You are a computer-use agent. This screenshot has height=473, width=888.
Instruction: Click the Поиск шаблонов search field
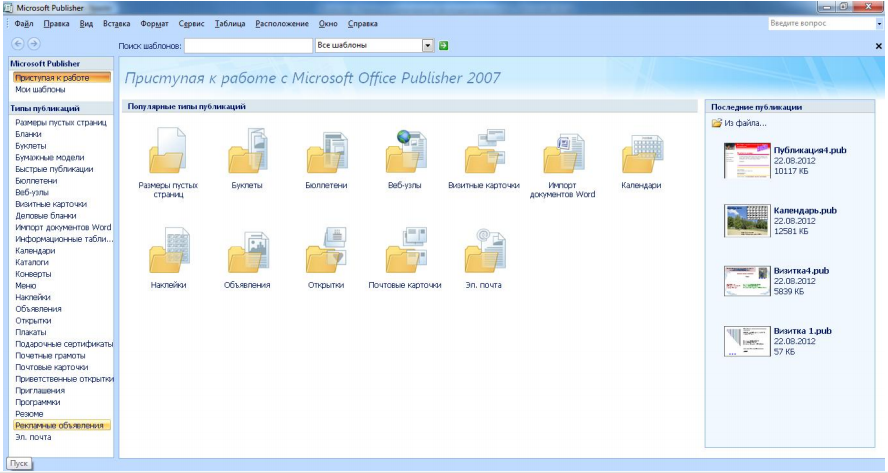point(249,45)
